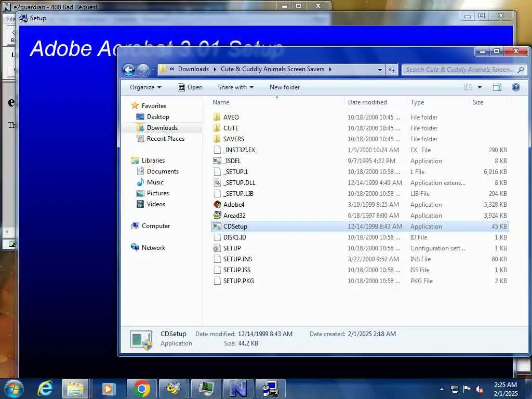Sort by the Type column header
Screen dimensions: 532x399
click(417, 102)
